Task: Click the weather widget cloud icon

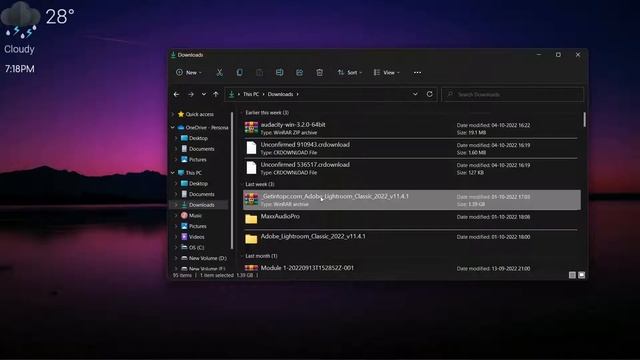Action: point(20,20)
